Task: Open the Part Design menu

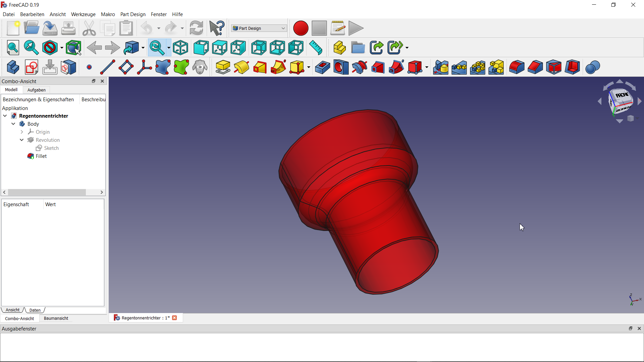Action: pos(133,14)
